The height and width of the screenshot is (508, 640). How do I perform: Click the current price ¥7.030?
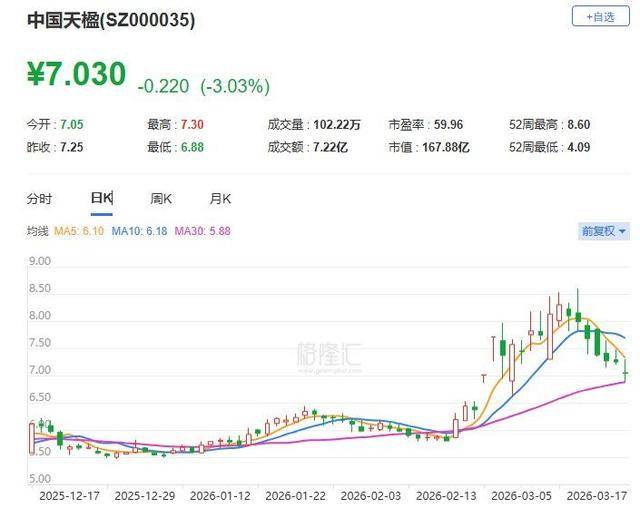point(76,75)
